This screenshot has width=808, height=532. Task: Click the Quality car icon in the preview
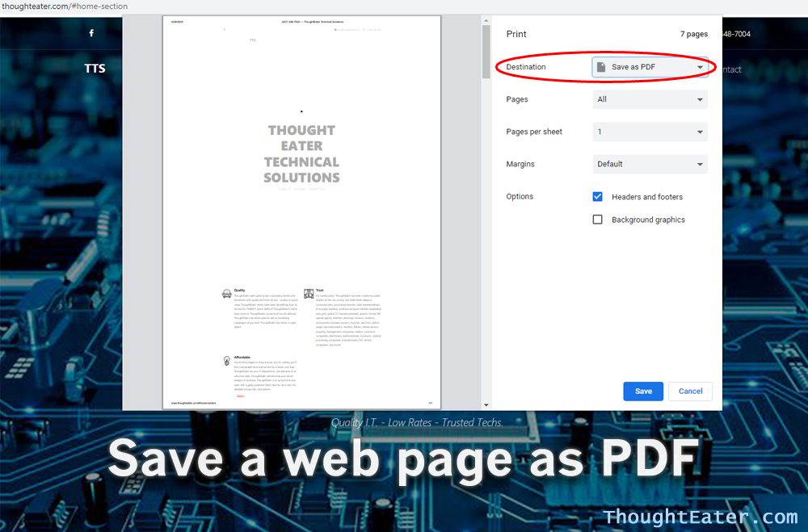click(x=227, y=294)
